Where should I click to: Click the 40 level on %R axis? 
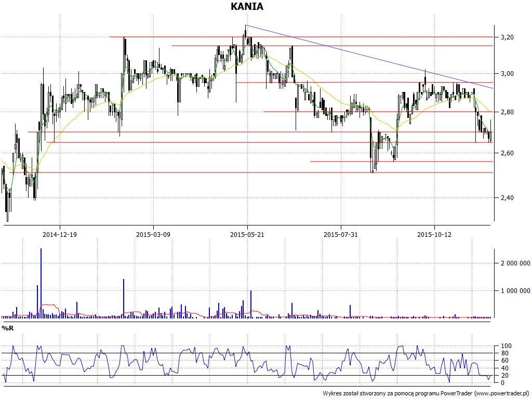(504, 368)
